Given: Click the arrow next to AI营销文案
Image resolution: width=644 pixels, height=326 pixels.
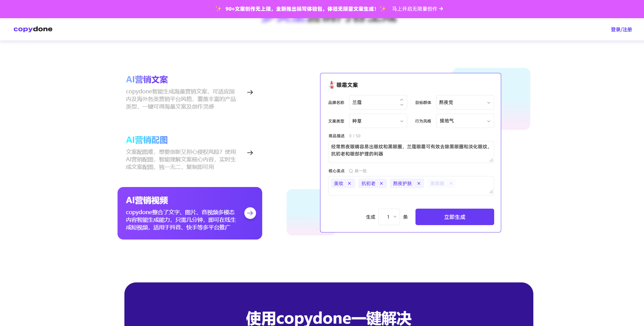Looking at the screenshot, I should tap(250, 92).
